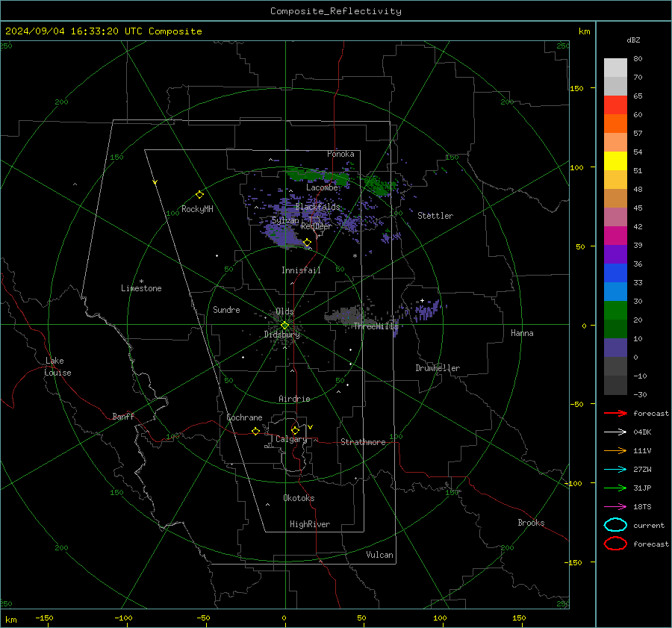The image size is (672, 628).
Task: Click the 'Blackfalds' town label
Action: coord(317,207)
